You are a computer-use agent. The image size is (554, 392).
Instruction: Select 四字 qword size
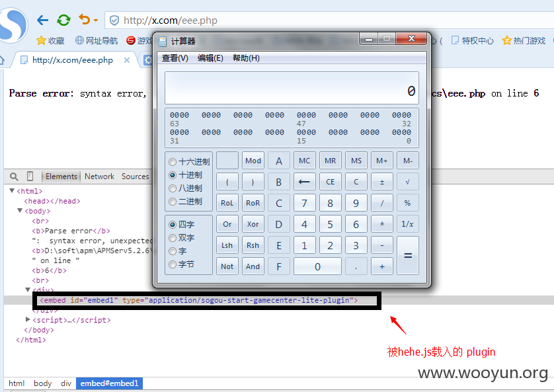tap(182, 225)
